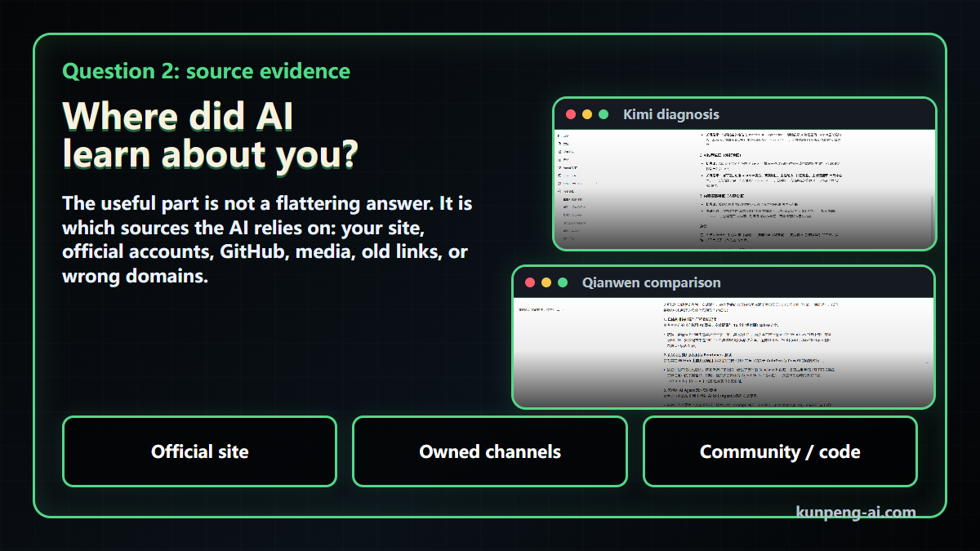Open the Qianwen comparison screenshot thumbnail

click(724, 353)
